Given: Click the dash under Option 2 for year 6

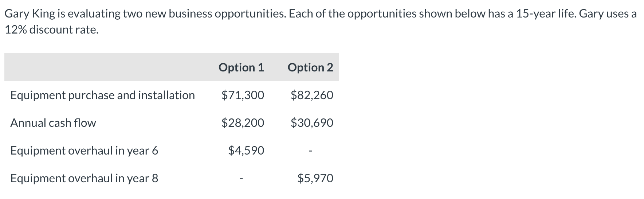Looking at the screenshot, I should (310, 151).
